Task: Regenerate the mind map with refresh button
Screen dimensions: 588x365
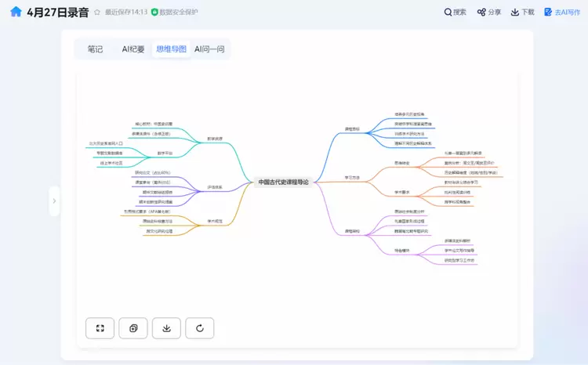Action: click(x=200, y=328)
